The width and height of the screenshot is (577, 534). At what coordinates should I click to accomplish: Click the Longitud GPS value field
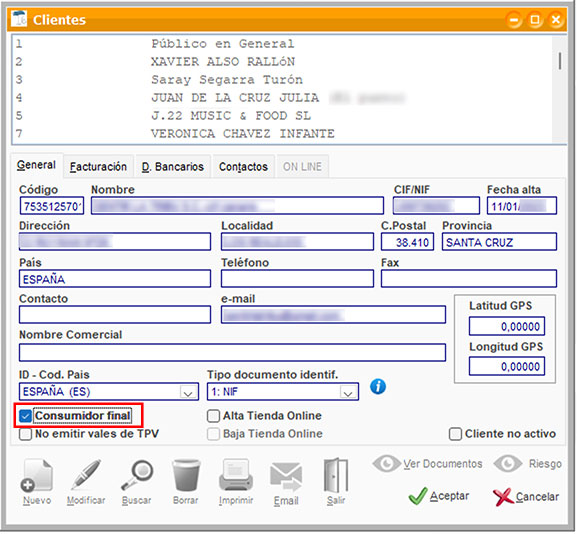(x=507, y=367)
